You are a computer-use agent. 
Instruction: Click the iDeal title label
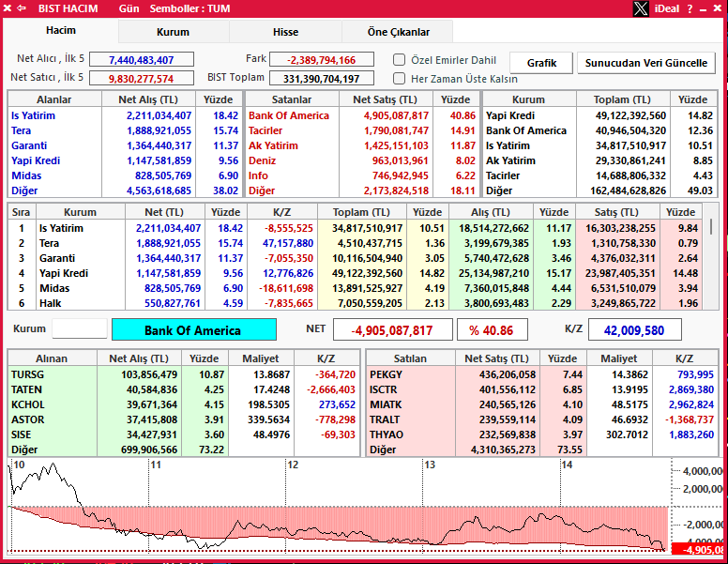[x=667, y=8]
